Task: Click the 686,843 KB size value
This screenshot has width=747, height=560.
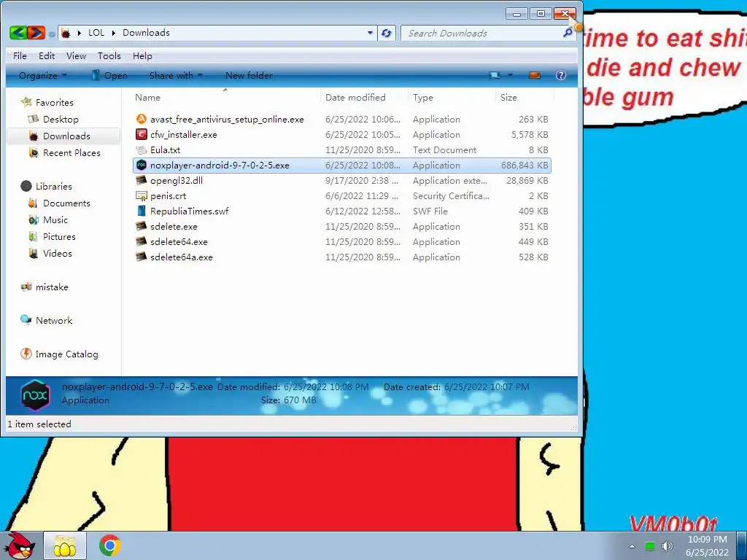Action: [x=525, y=166]
